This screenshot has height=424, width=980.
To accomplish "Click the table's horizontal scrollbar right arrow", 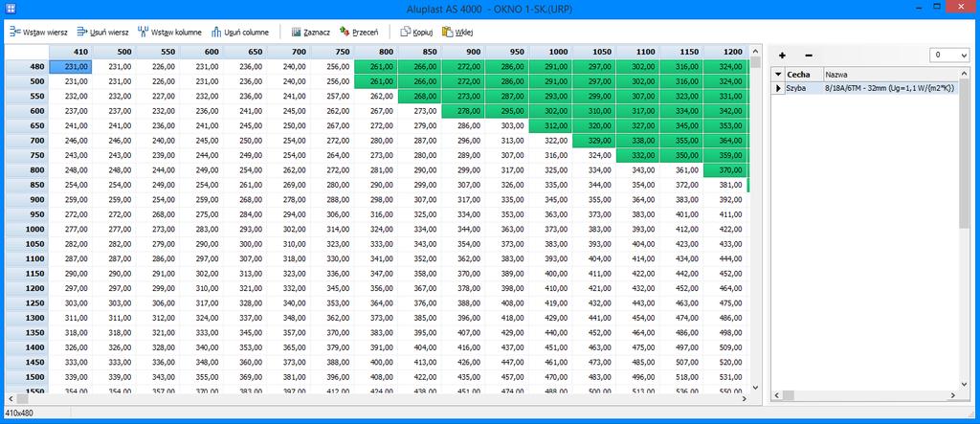I will [744, 398].
